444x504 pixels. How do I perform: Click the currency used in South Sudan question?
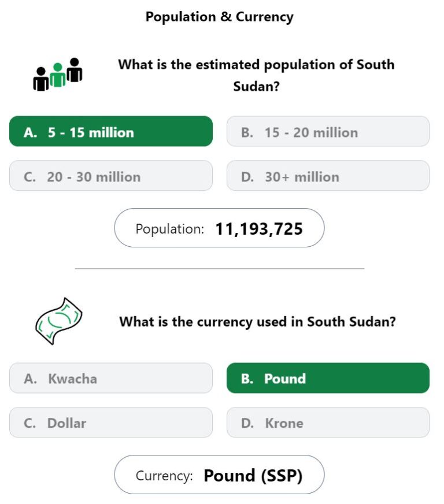tap(257, 321)
